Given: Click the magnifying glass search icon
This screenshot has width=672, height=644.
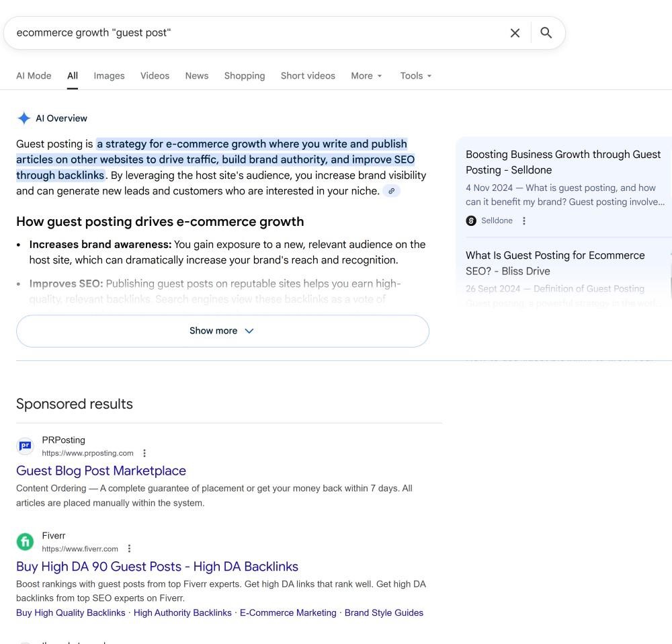Looking at the screenshot, I should point(546,32).
